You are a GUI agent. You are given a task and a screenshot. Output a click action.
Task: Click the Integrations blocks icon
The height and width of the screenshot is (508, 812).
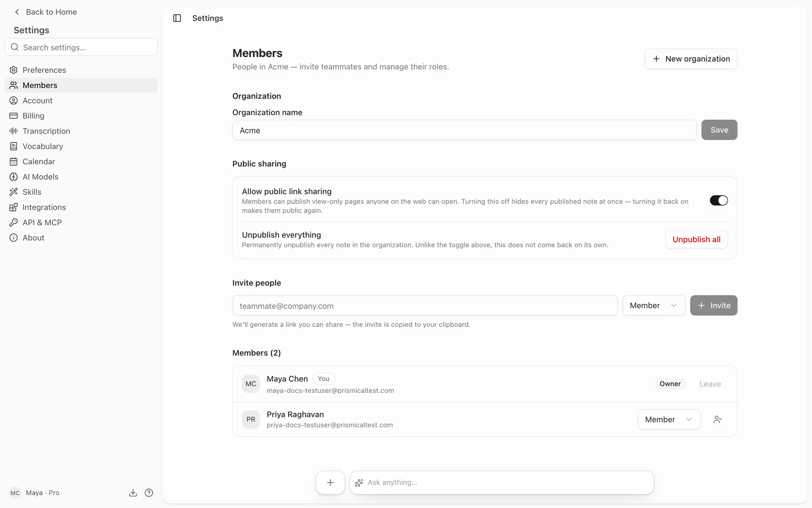(x=14, y=207)
